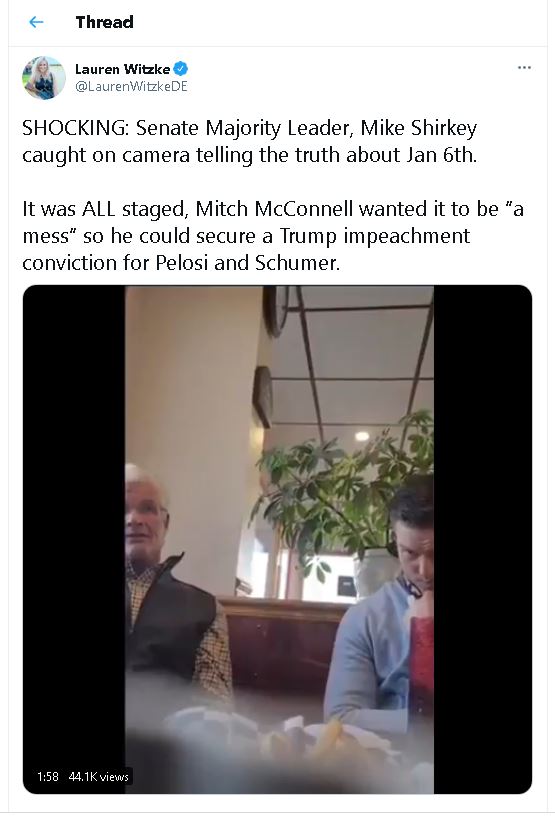The height and width of the screenshot is (819, 555).
Task: Open the three-dot more options menu
Action: 524,68
